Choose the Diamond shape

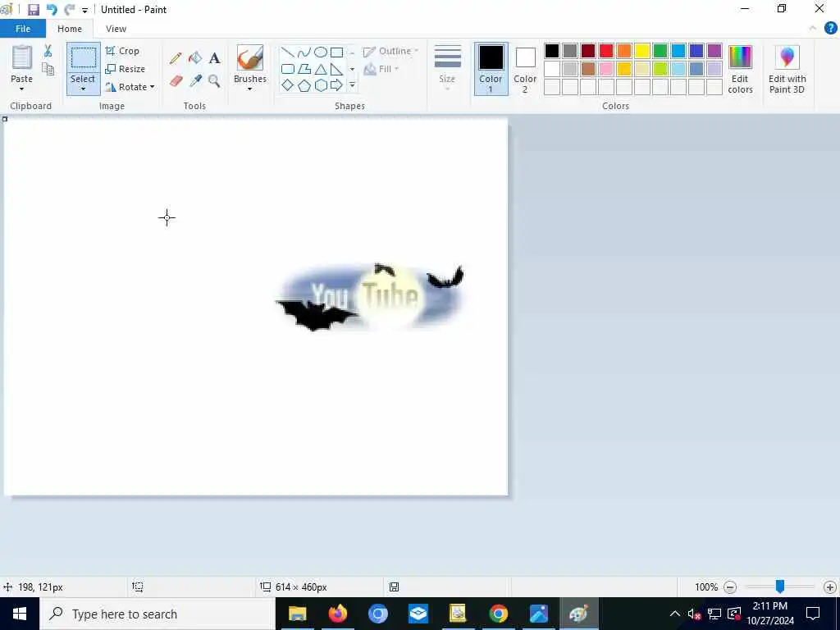tap(288, 85)
